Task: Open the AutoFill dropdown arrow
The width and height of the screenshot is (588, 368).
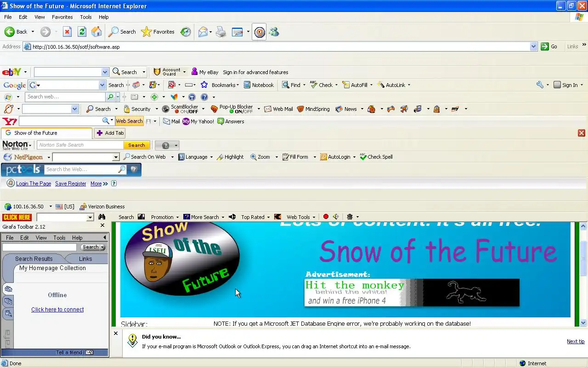Action: click(371, 85)
